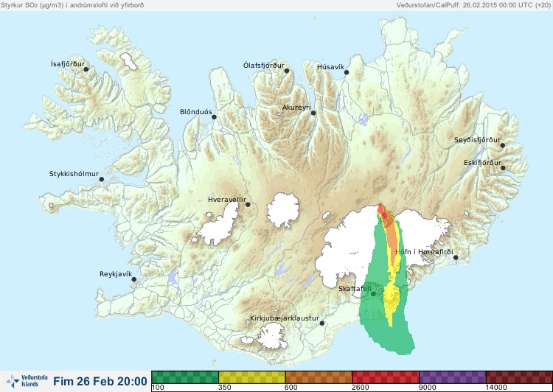Click the '600' legend value label

coord(291,388)
